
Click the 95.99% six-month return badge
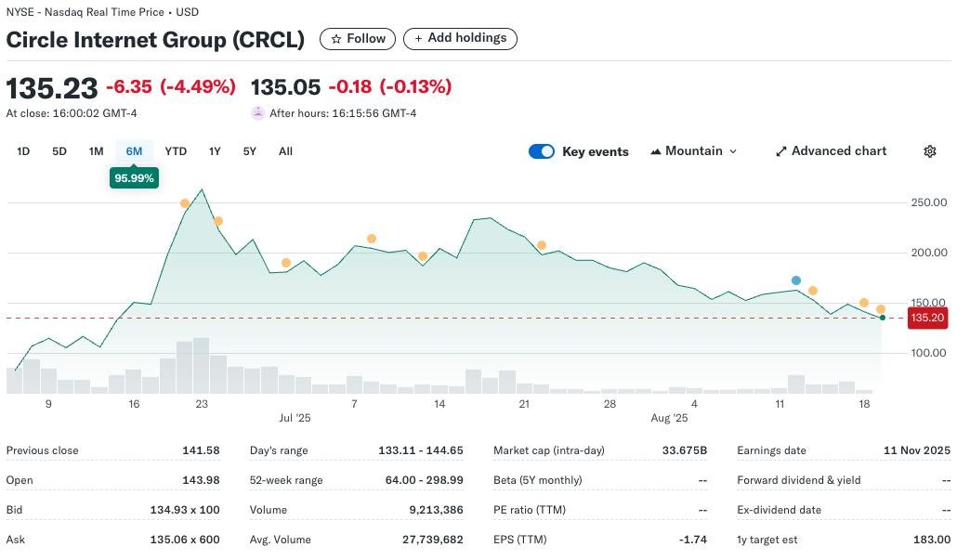(134, 178)
